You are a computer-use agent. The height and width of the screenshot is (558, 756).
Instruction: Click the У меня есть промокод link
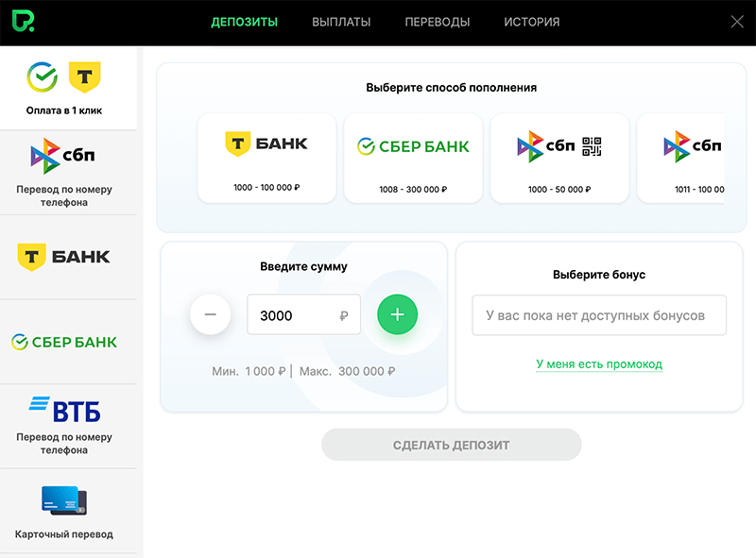click(x=599, y=364)
